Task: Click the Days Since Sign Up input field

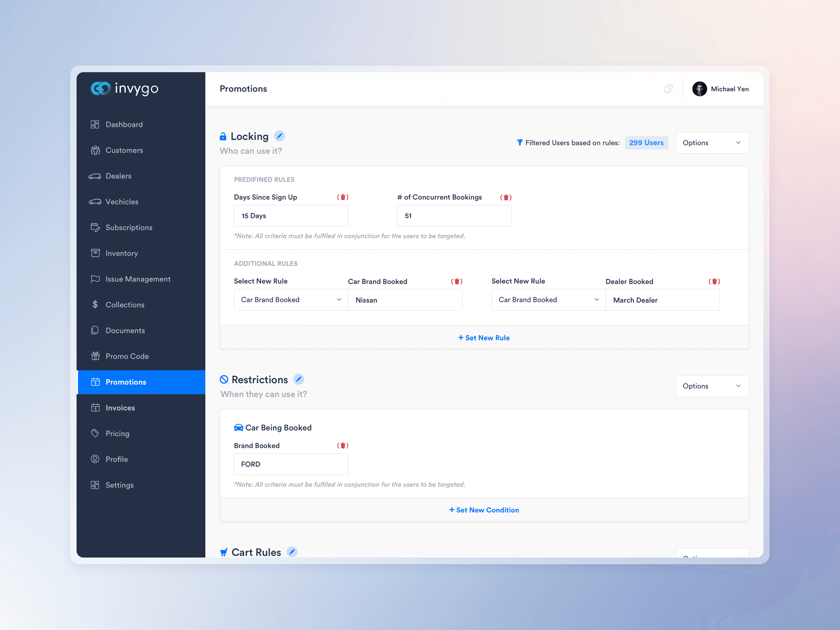Action: [x=291, y=216]
